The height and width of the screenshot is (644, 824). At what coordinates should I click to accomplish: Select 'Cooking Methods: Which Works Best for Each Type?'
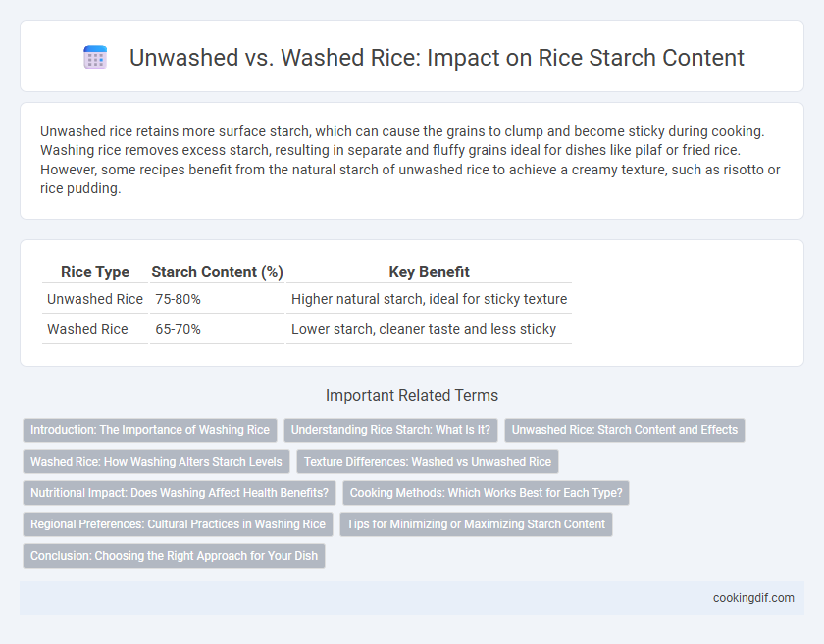[486, 493]
